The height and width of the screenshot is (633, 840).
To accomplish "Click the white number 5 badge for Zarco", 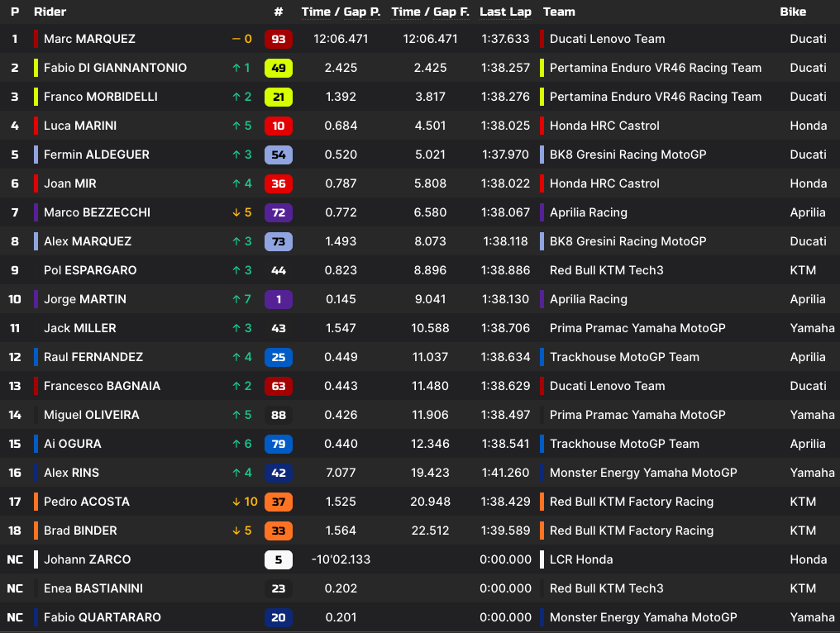I will click(x=278, y=559).
